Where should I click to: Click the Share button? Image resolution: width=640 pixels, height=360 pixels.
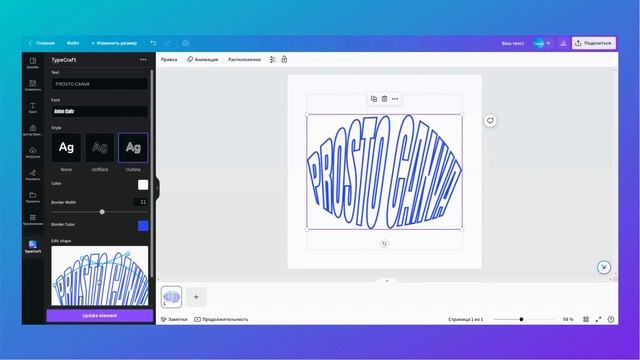(x=594, y=43)
